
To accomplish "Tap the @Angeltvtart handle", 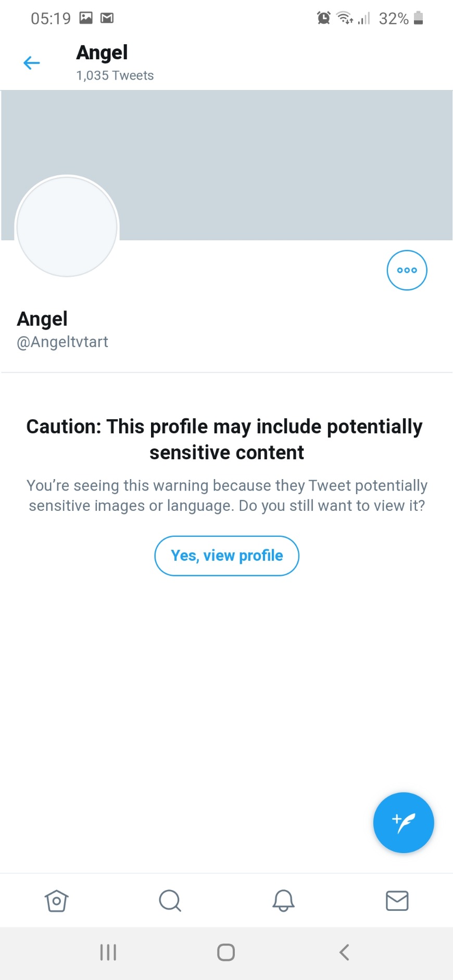I will coord(62,342).
